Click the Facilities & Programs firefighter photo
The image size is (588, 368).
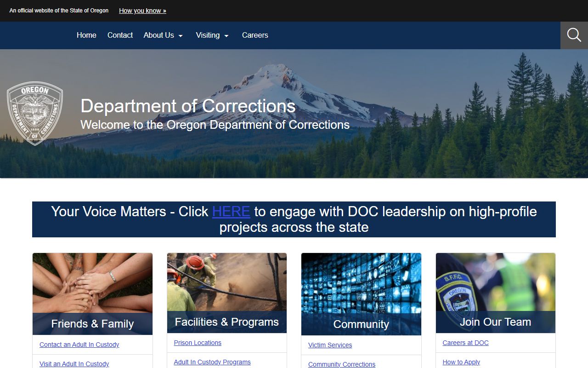click(227, 282)
